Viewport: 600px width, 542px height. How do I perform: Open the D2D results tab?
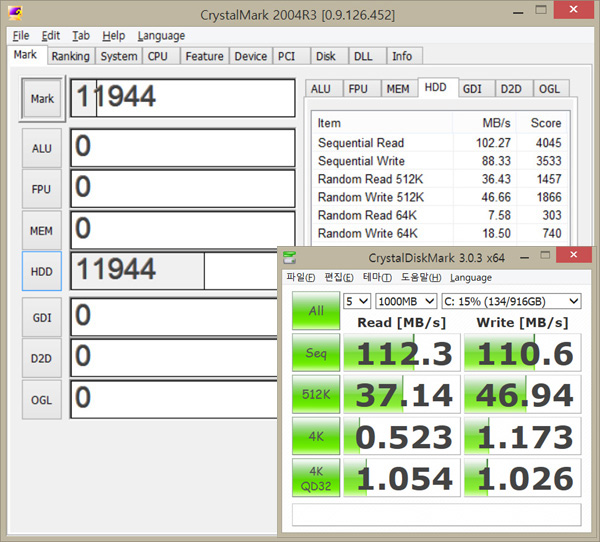[x=514, y=89]
